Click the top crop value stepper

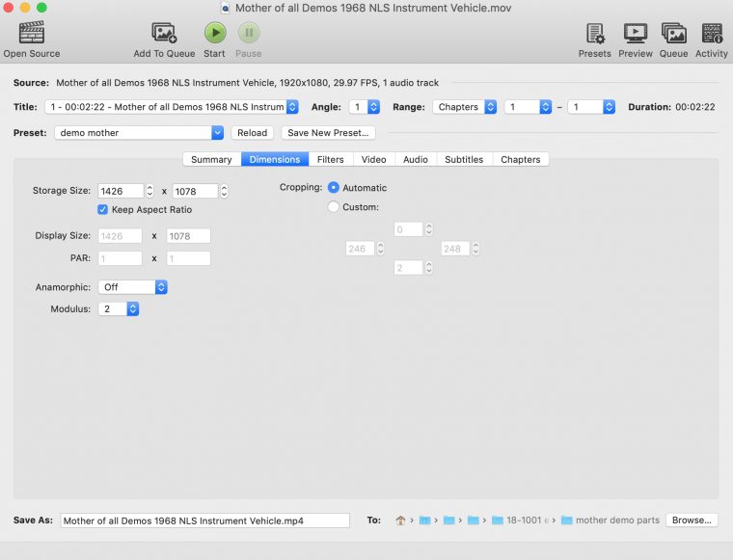(428, 229)
